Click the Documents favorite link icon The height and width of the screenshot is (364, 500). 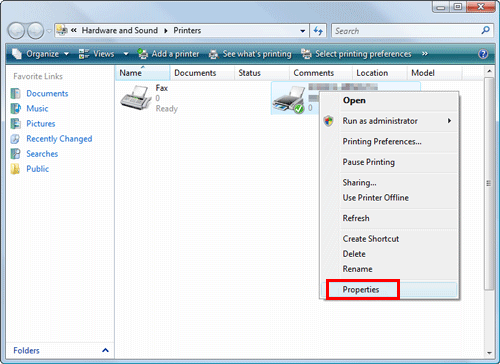15,94
